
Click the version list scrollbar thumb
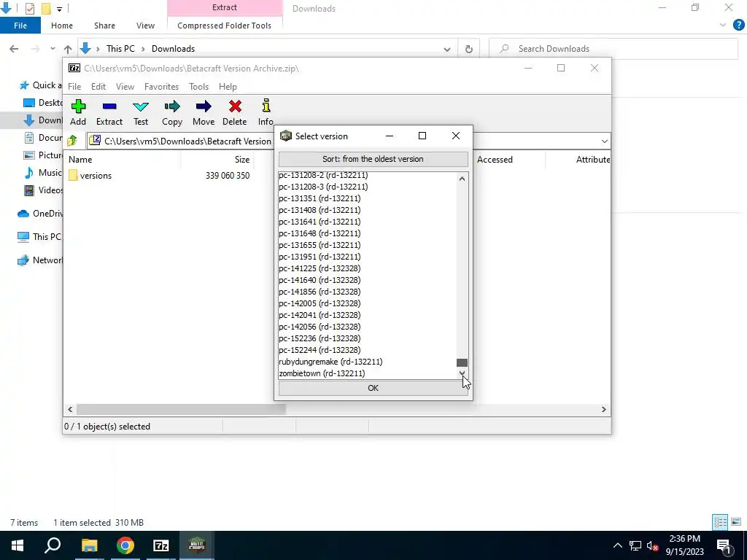pos(462,363)
